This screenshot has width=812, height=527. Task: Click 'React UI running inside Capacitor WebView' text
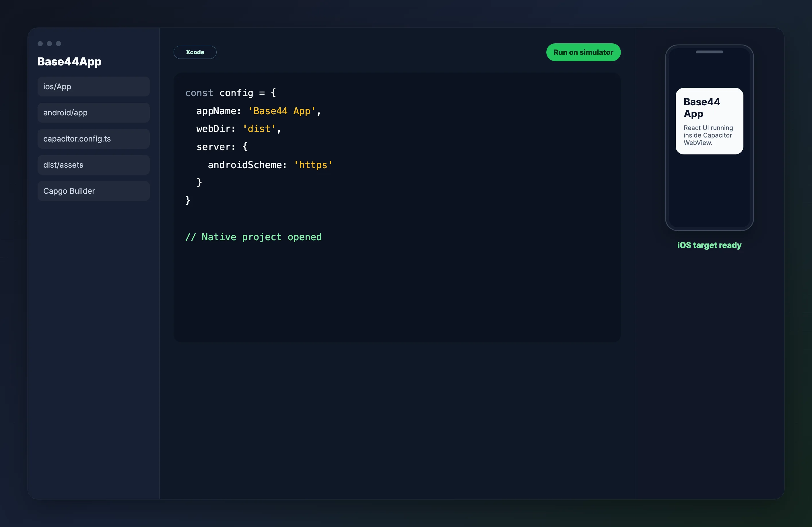pyautogui.click(x=708, y=135)
